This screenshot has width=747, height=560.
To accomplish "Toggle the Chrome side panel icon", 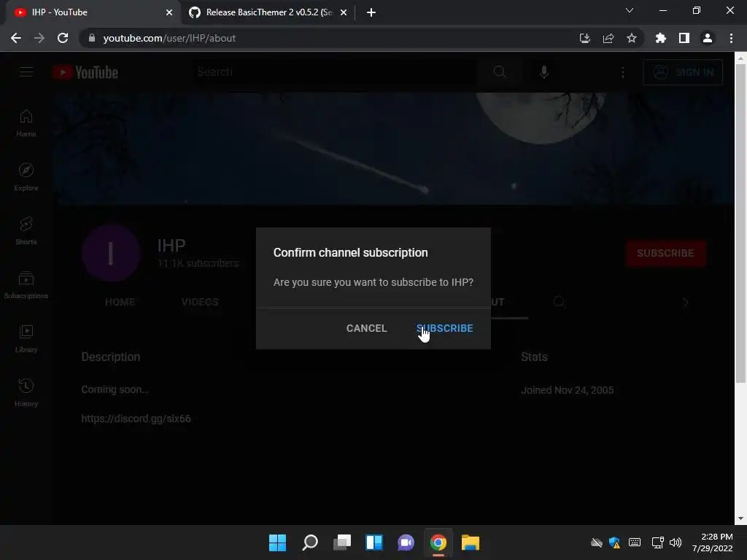I will point(684,38).
